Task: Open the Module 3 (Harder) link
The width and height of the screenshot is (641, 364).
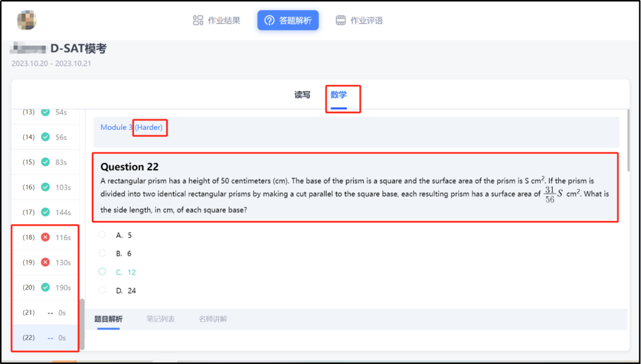Action: click(x=131, y=127)
